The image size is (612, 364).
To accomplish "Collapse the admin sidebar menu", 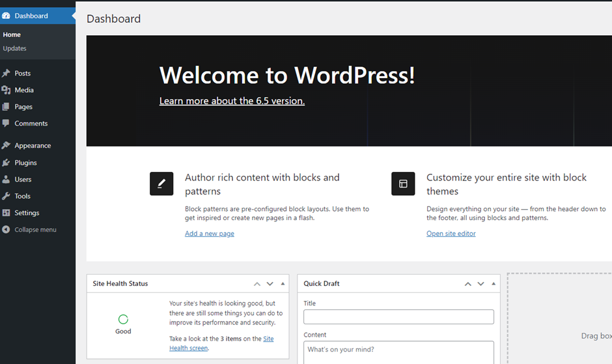I will tap(29, 230).
